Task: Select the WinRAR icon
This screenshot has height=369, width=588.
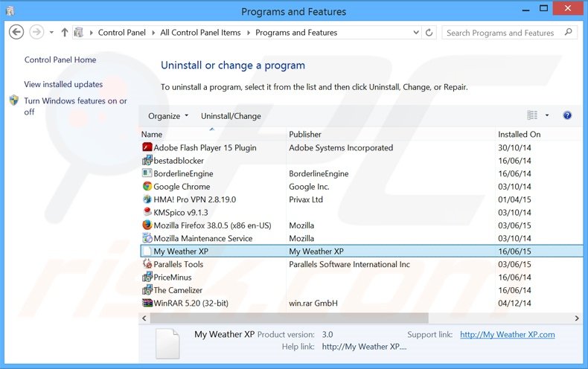Action: point(147,303)
